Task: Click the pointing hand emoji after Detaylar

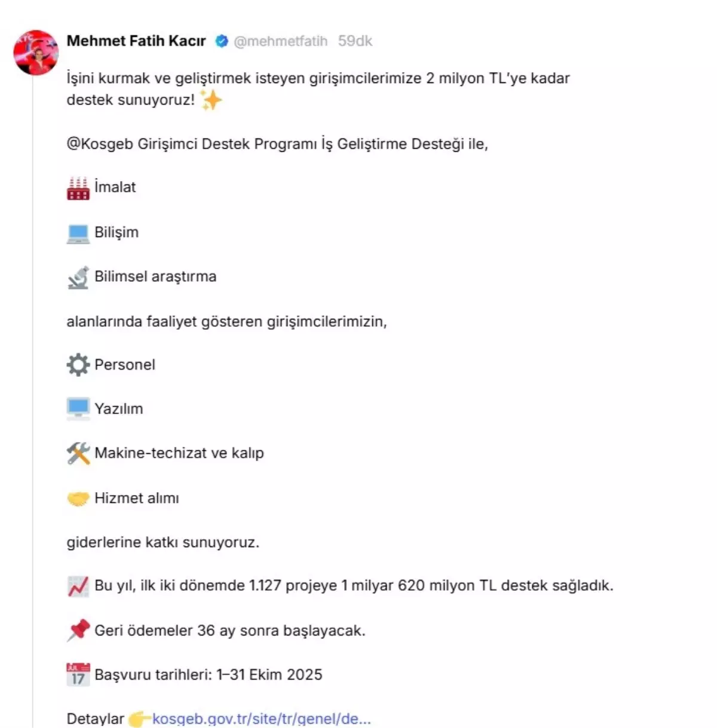Action: point(140,718)
